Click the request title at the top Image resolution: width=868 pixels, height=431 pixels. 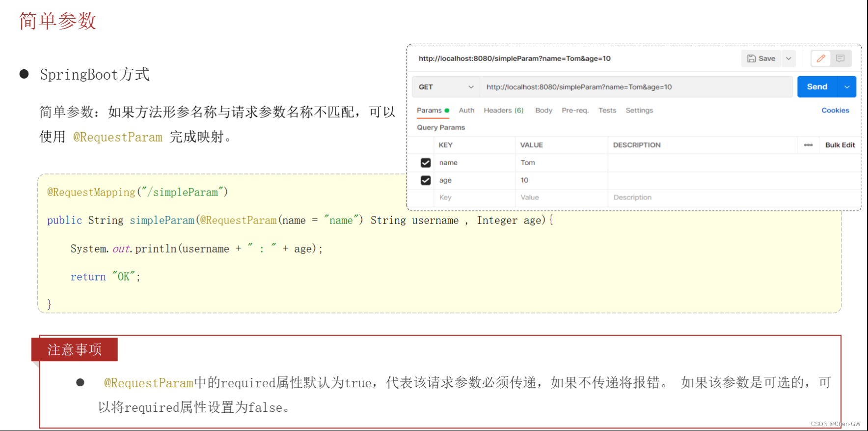[515, 58]
